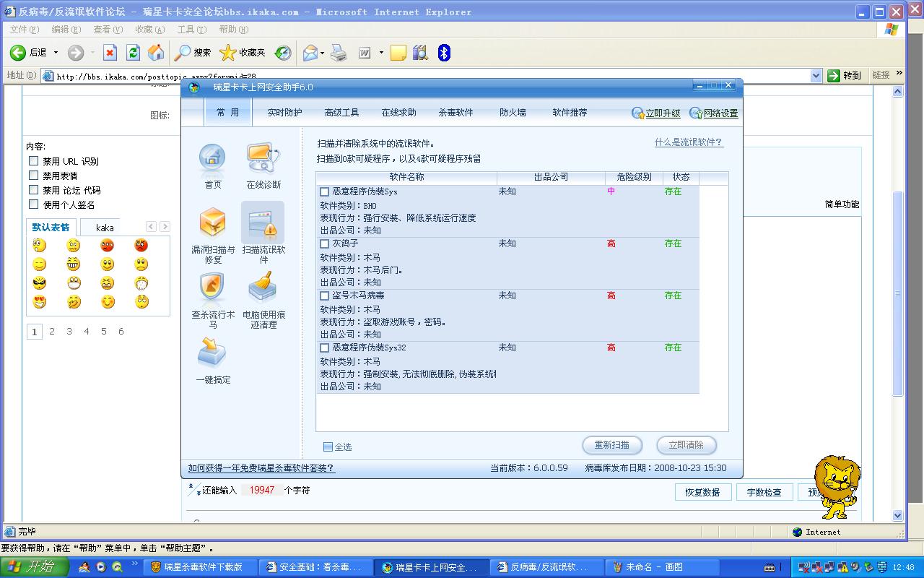This screenshot has height=578, width=924.
Task: Click the Bluetooth icon in IE toolbar
Action: click(x=445, y=53)
